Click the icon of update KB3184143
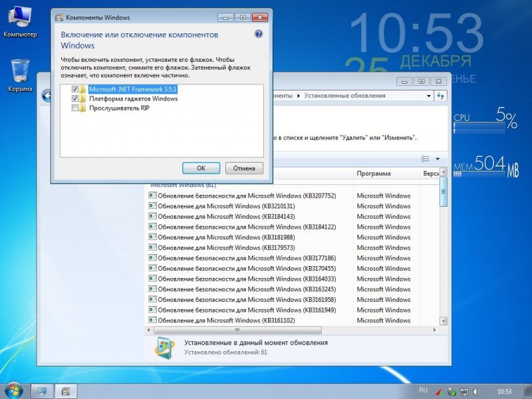The height and width of the screenshot is (399, 532). (x=153, y=216)
